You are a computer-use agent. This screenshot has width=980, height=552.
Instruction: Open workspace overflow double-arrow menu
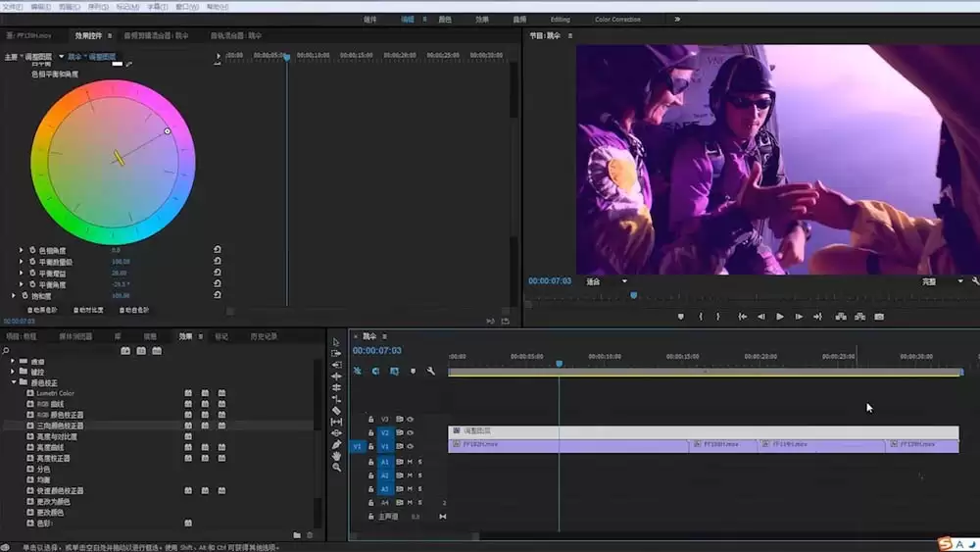[x=677, y=20]
